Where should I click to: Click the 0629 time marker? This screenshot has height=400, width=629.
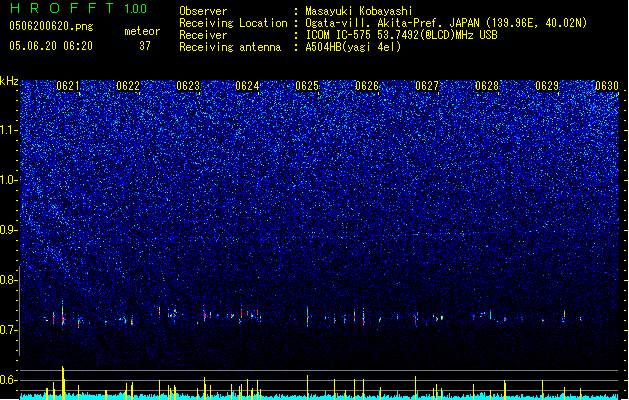tap(547, 86)
